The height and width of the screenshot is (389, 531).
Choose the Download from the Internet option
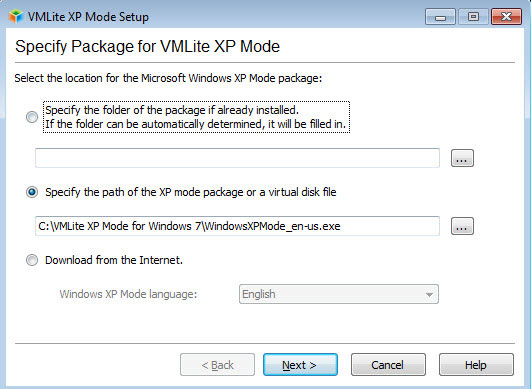click(32, 260)
